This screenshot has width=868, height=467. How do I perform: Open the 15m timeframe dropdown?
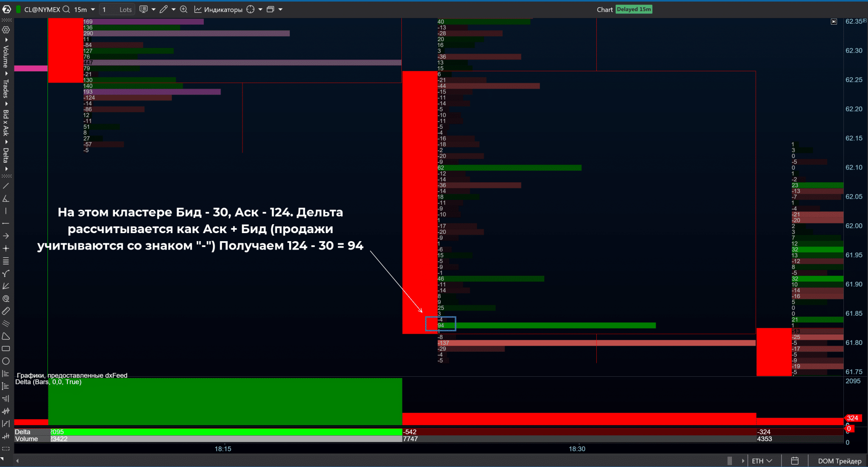[84, 9]
